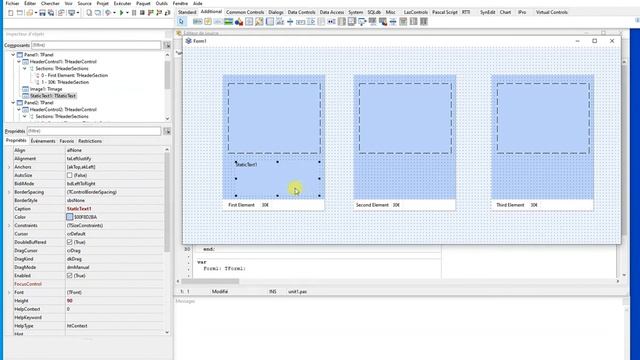This screenshot has width=640, height=360.
Task: Click the Step Out debug icon
Action: click(x=168, y=13)
